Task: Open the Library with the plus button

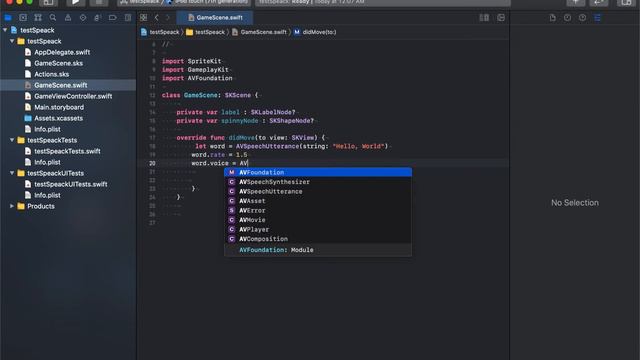Action: pos(576,2)
